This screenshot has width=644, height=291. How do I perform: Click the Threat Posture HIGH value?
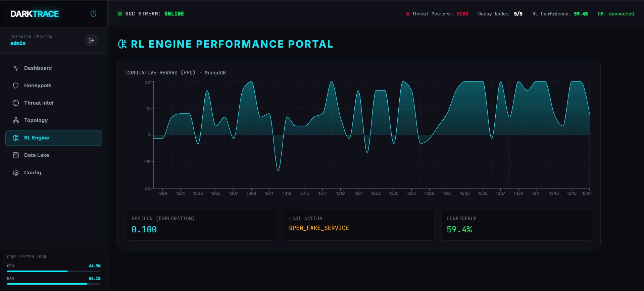tap(462, 14)
